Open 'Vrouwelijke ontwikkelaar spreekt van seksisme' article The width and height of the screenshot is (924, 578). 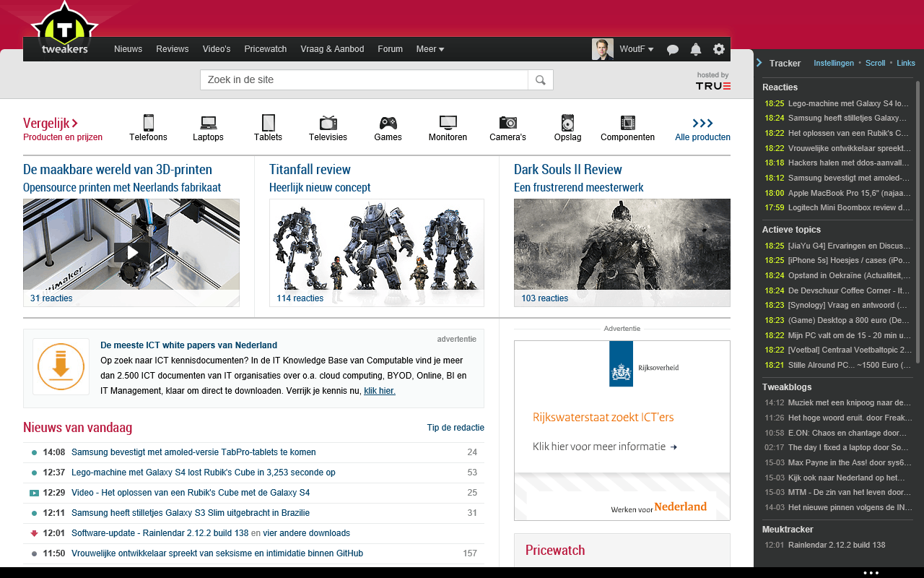217,553
